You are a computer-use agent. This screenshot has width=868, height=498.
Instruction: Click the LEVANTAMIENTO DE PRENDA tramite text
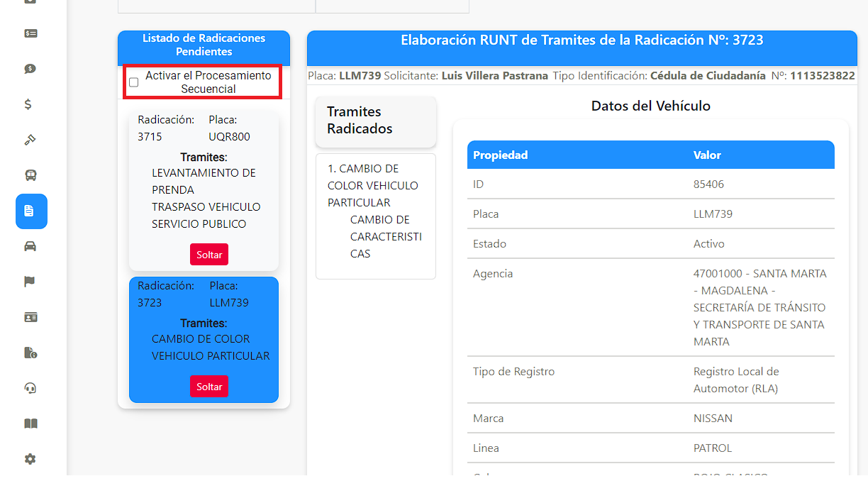204,181
